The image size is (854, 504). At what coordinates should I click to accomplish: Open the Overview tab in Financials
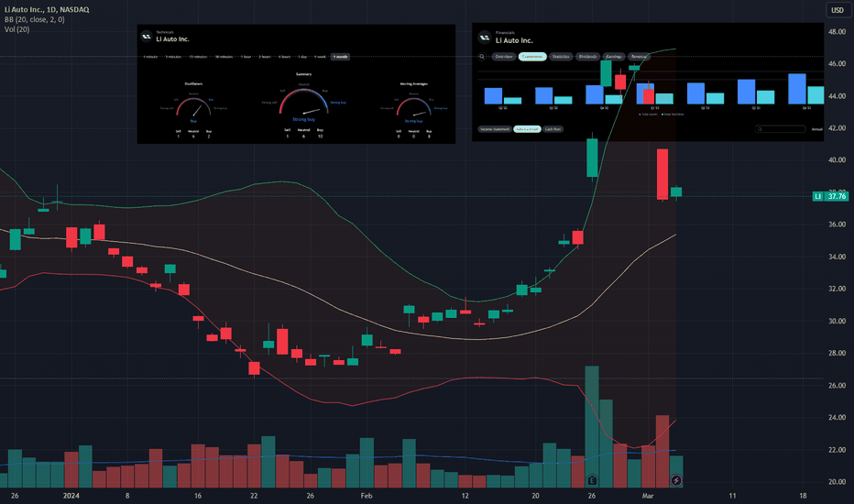tap(504, 57)
